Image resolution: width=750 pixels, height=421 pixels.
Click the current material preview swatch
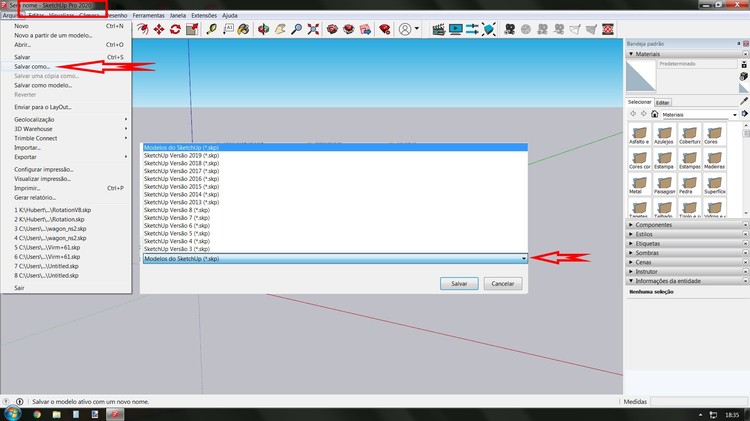click(641, 76)
